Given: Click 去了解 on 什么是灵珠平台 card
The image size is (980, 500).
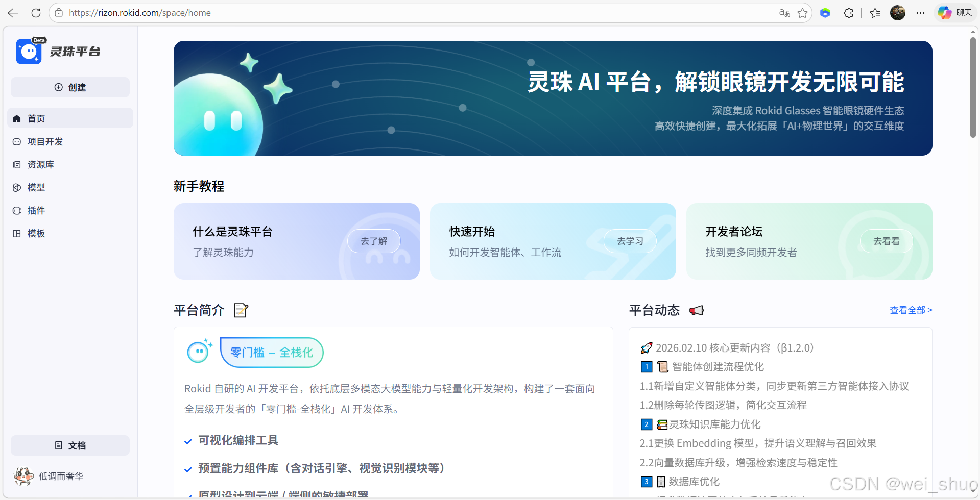Looking at the screenshot, I should tap(374, 241).
